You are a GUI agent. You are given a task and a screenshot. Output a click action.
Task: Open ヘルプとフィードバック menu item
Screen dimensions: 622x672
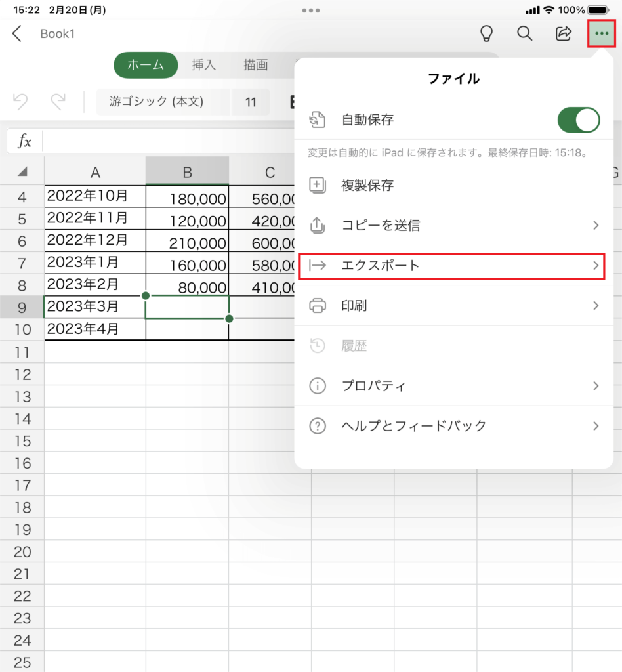(413, 426)
